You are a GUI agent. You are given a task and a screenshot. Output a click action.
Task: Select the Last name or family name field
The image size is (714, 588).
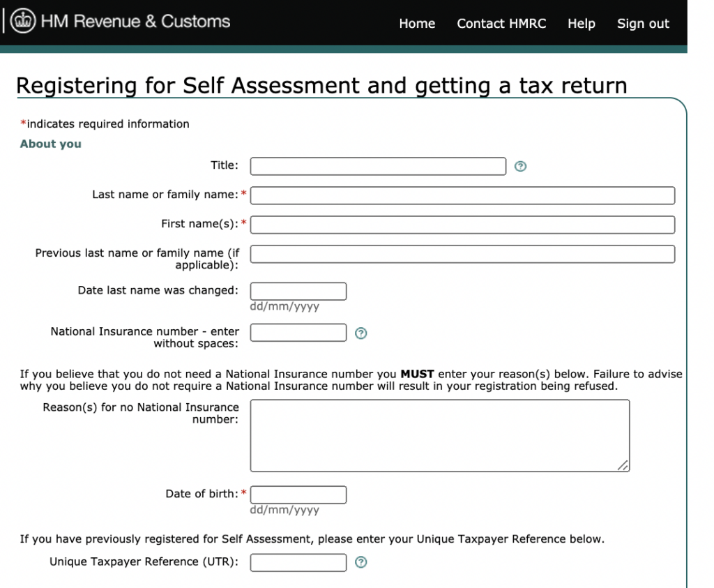click(x=460, y=195)
